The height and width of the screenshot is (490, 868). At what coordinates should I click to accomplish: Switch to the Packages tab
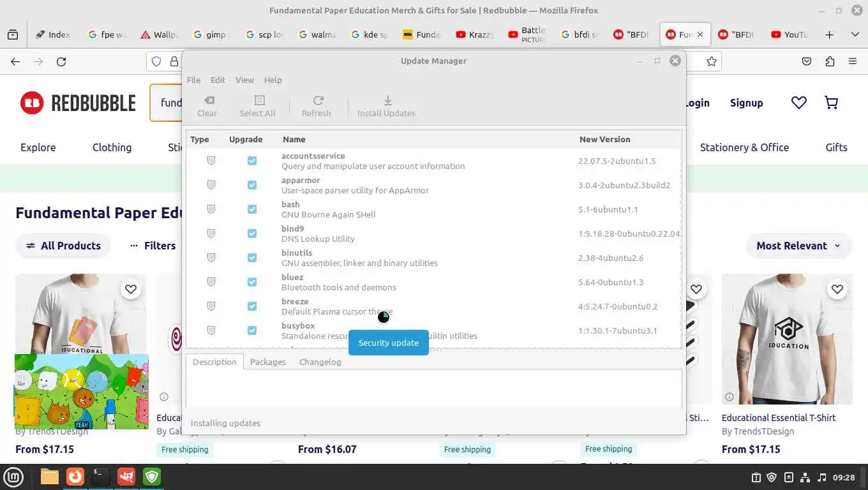[x=268, y=362]
